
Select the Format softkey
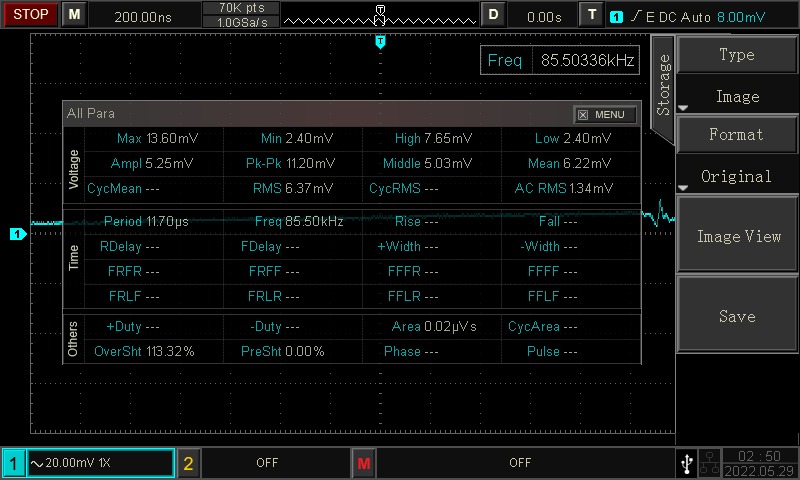pos(736,134)
